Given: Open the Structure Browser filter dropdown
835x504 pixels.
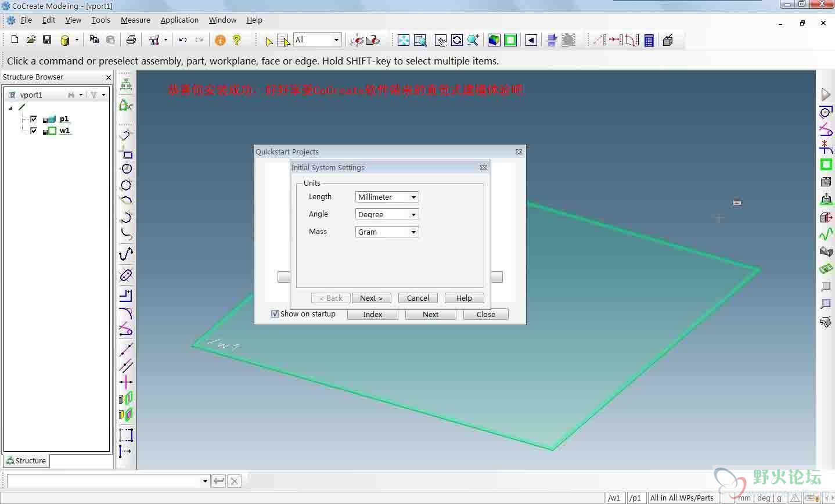Looking at the screenshot, I should (103, 95).
